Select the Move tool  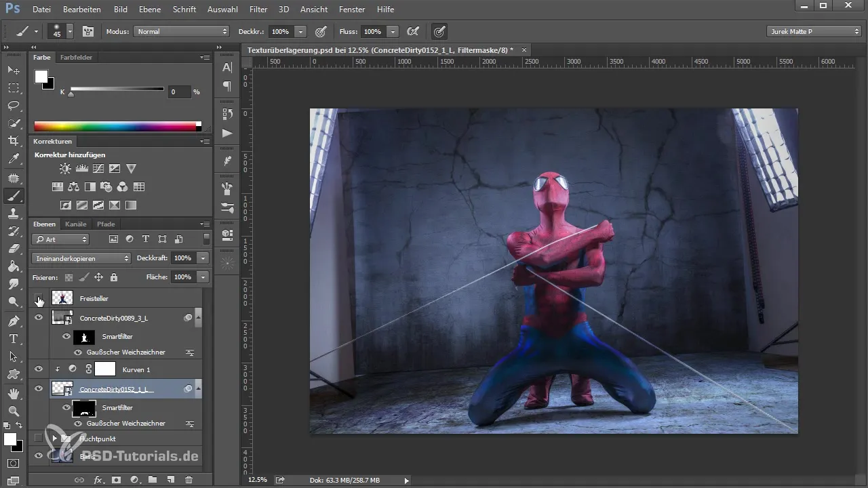pos(14,70)
